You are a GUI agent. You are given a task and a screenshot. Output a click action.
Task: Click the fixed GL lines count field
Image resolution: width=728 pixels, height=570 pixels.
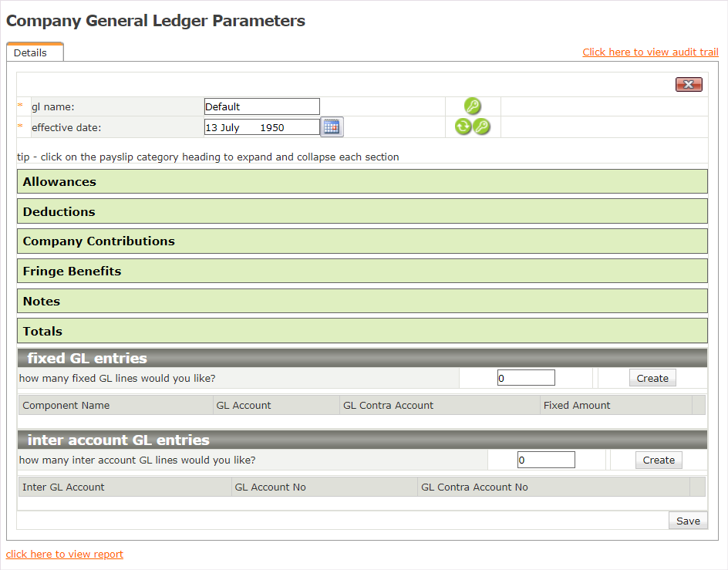tap(526, 378)
